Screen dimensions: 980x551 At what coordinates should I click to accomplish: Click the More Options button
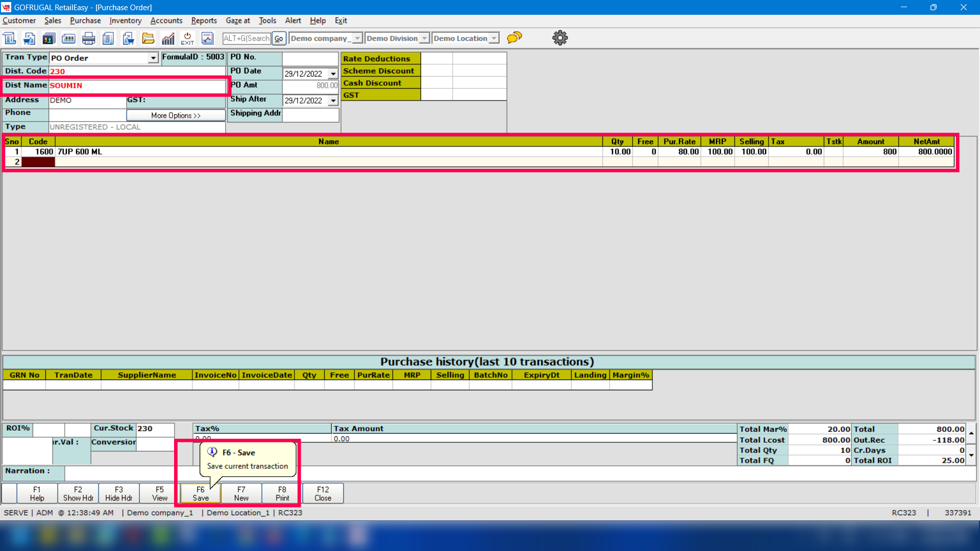(x=176, y=115)
